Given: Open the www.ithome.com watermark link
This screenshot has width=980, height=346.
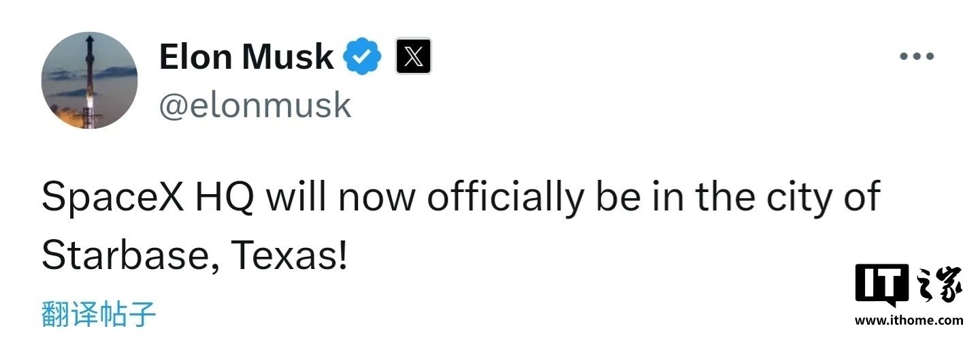Looking at the screenshot, I should 909,320.
